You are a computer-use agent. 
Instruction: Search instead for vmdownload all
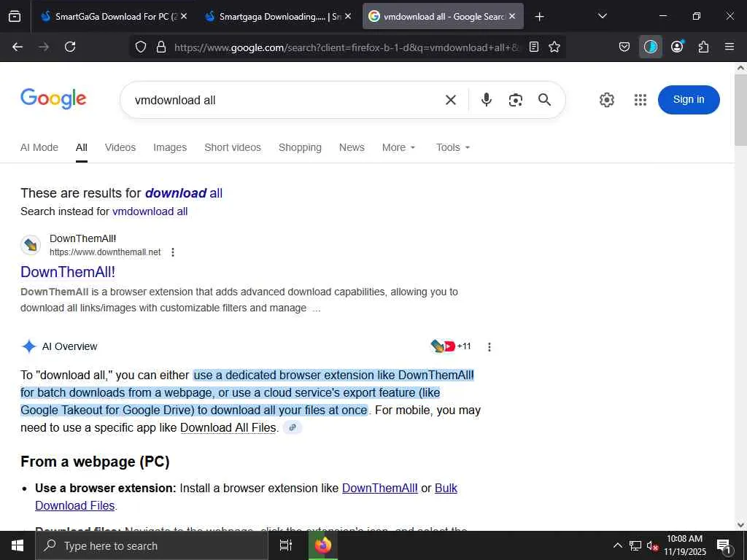(150, 211)
